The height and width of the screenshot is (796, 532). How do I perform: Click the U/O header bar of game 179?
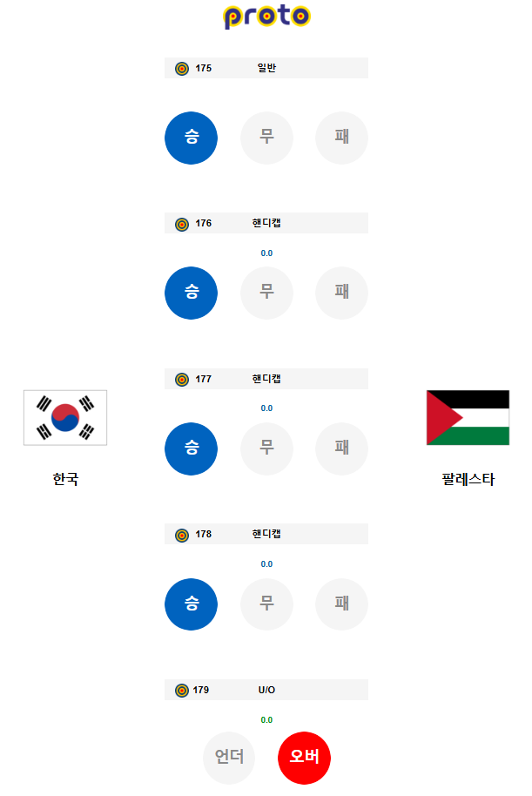click(266, 690)
